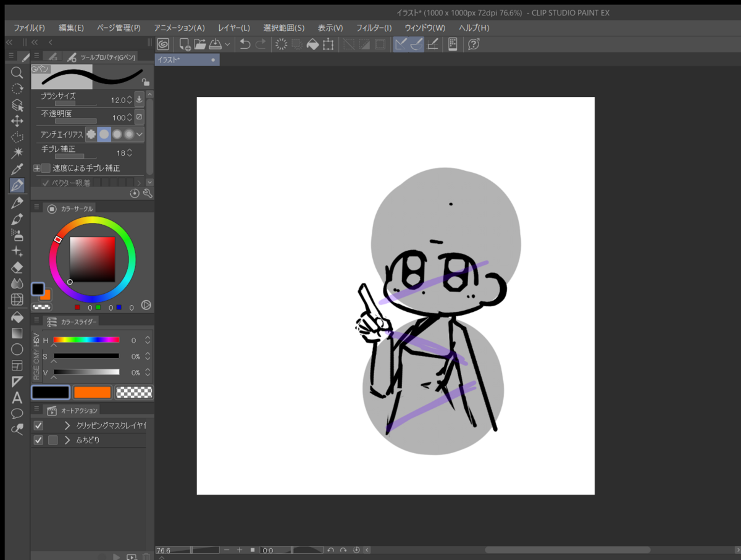Toggle checkbox for クリッピングマスクレイヤ auto action
Screen dimensions: 741x560
tap(38, 425)
